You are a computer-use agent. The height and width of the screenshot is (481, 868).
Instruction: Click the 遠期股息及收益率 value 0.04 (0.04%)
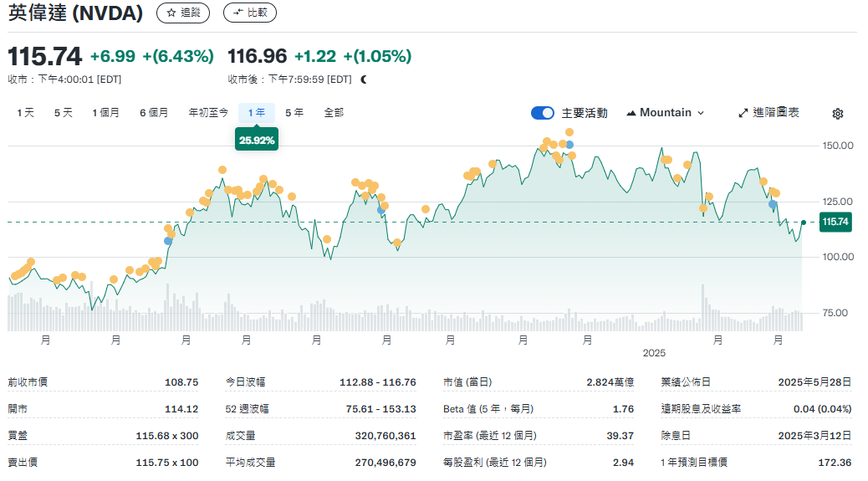(822, 409)
